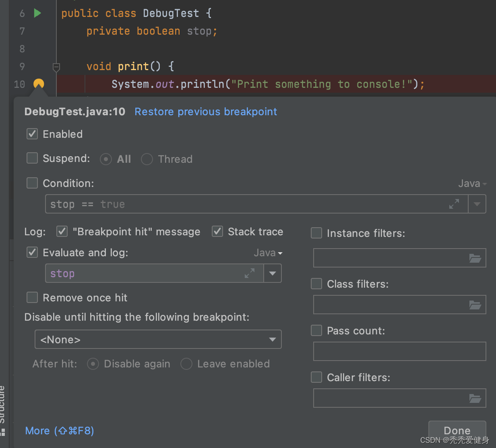This screenshot has width=496, height=448.
Task: Uncheck the Stack trace checkbox
Action: coord(217,232)
